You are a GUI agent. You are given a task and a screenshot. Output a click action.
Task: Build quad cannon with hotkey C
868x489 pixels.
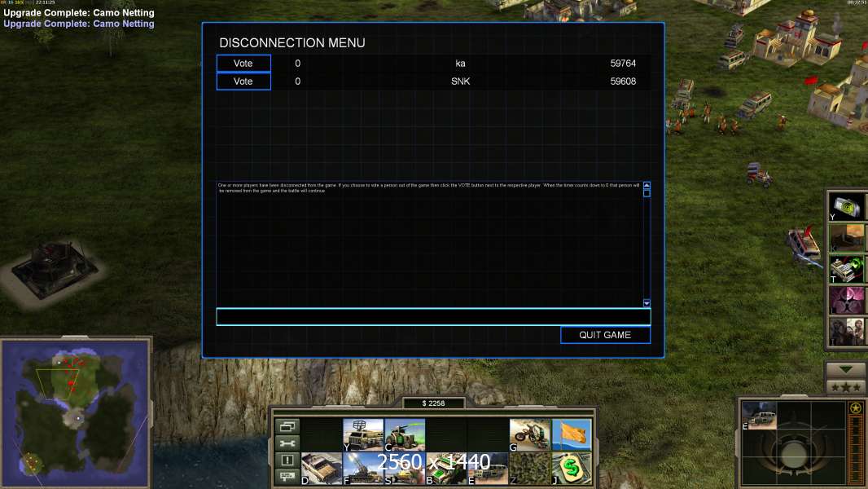405,434
